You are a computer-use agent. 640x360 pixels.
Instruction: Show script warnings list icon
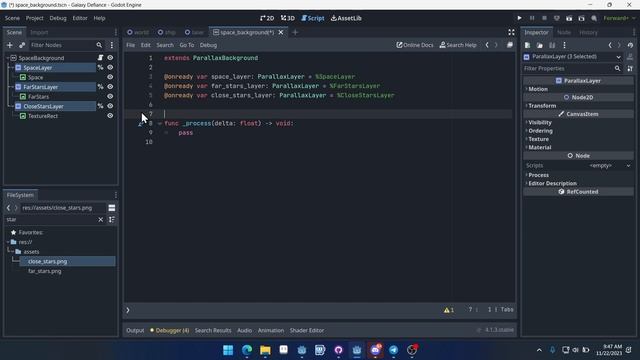pyautogui.click(x=449, y=310)
